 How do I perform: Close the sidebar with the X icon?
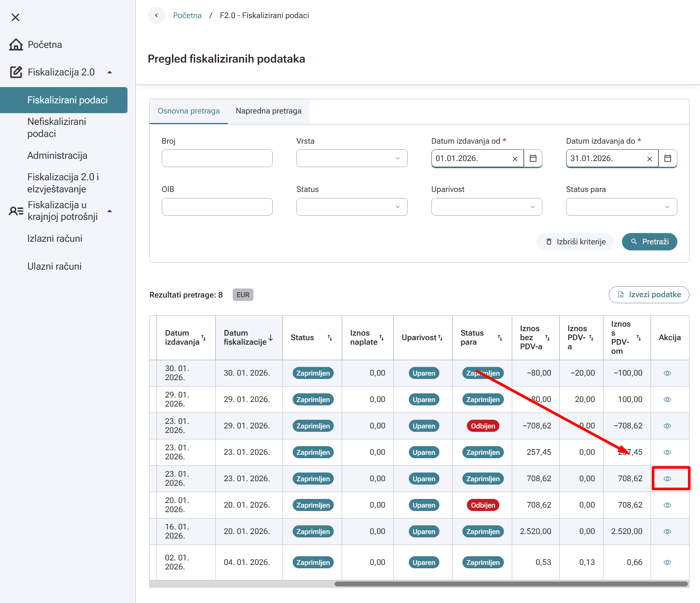[x=15, y=17]
